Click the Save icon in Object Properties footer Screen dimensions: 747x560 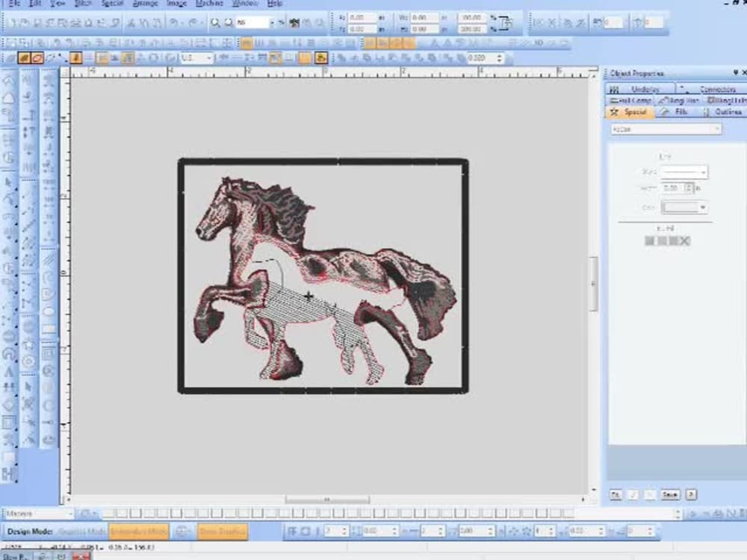pyautogui.click(x=669, y=494)
